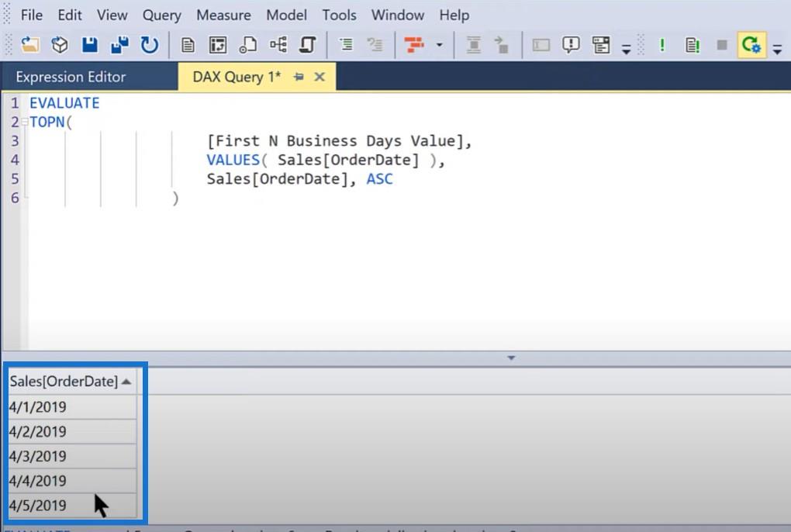Screen dimensions: 791x532
Task: Click the greyed rectangle panel toolbar icon
Action: coord(541,46)
